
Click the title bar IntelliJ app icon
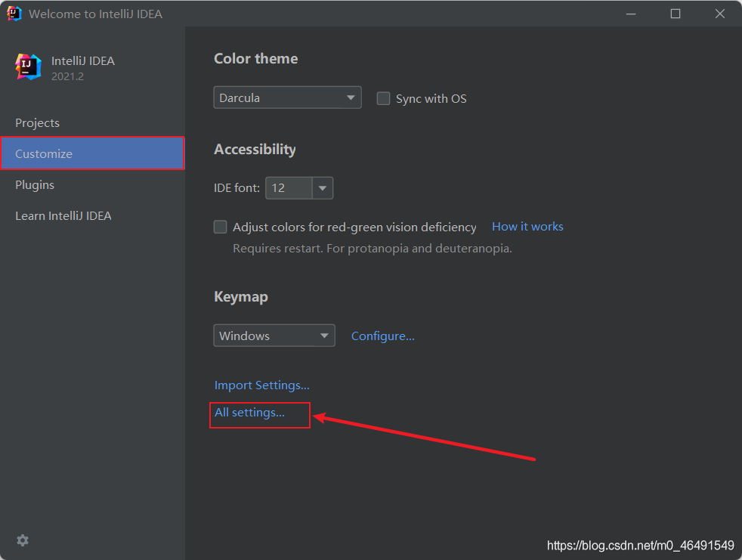coord(14,14)
